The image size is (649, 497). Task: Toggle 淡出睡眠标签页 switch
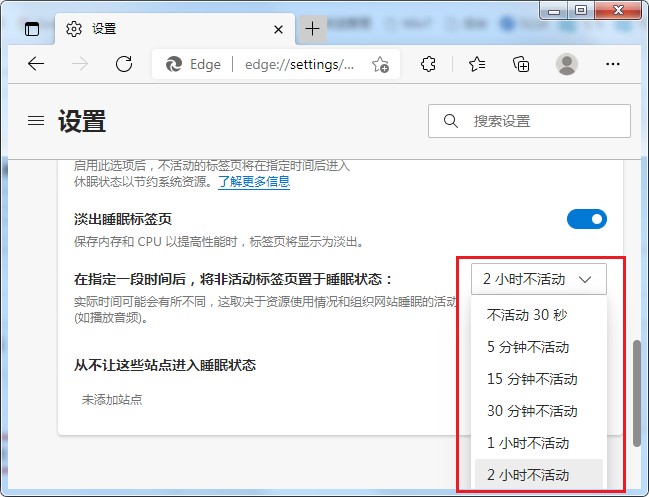tap(587, 219)
